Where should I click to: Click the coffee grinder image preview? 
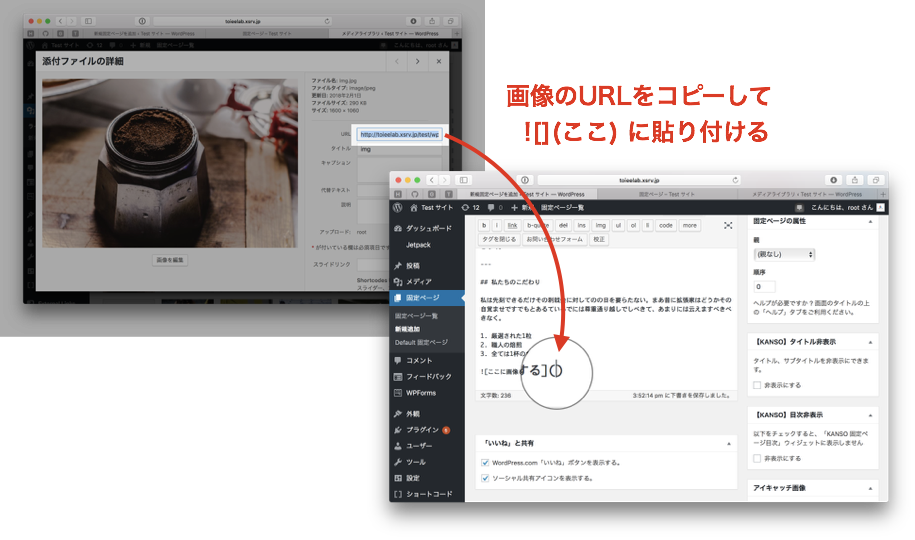[170, 163]
